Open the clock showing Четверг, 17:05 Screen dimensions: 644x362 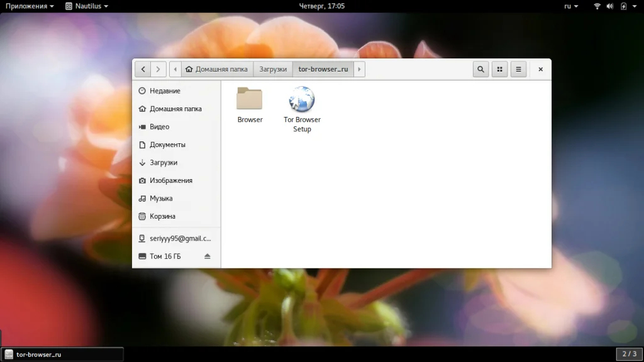point(321,6)
